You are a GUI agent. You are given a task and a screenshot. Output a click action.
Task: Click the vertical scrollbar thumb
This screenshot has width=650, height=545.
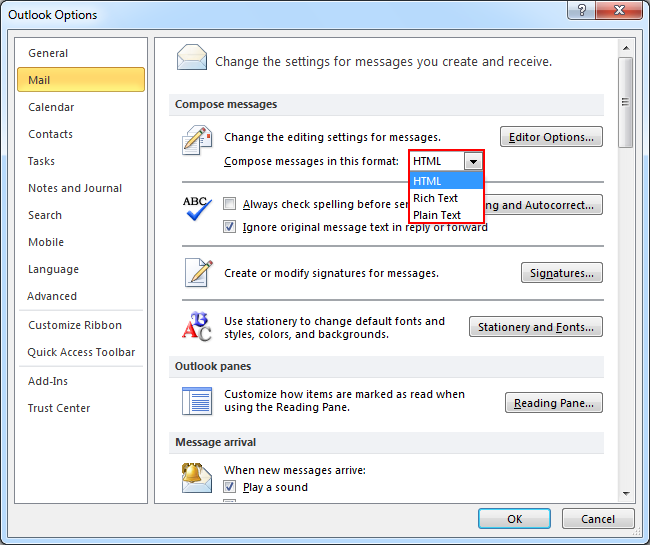click(x=626, y=102)
